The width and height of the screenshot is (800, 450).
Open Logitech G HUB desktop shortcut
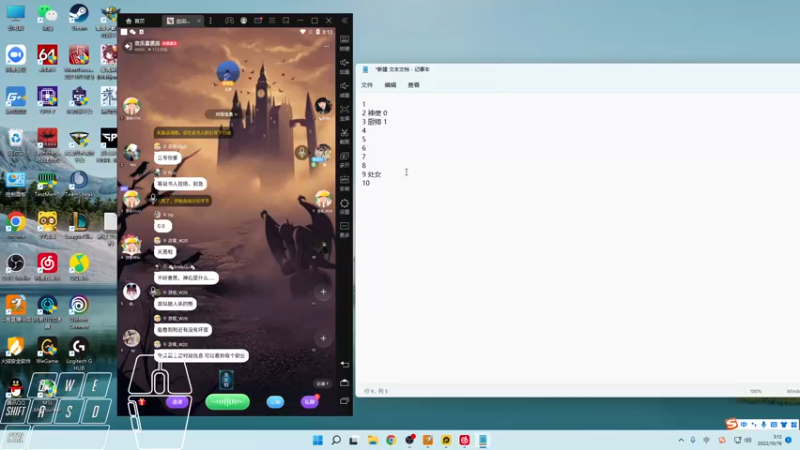(79, 353)
